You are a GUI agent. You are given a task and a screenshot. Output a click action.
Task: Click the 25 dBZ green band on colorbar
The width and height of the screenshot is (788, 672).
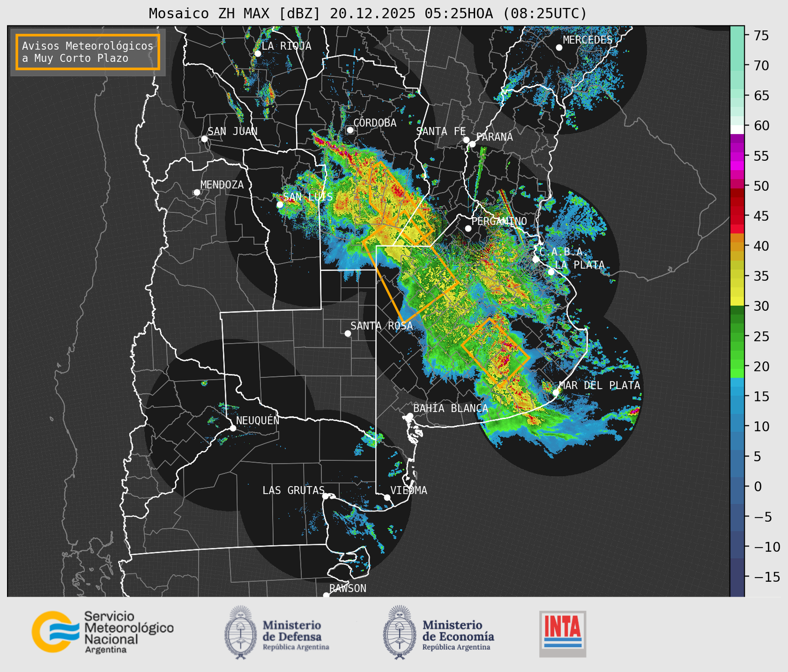coord(737,336)
